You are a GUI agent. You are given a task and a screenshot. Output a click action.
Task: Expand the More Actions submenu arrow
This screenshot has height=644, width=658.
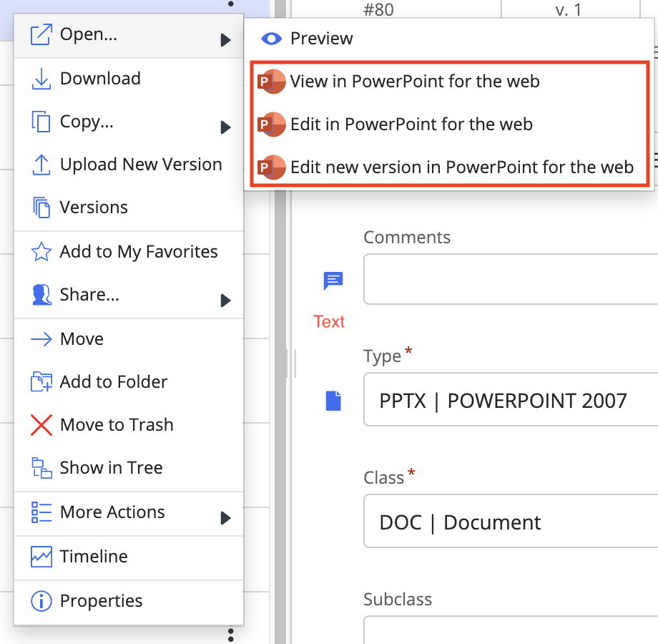tap(225, 517)
